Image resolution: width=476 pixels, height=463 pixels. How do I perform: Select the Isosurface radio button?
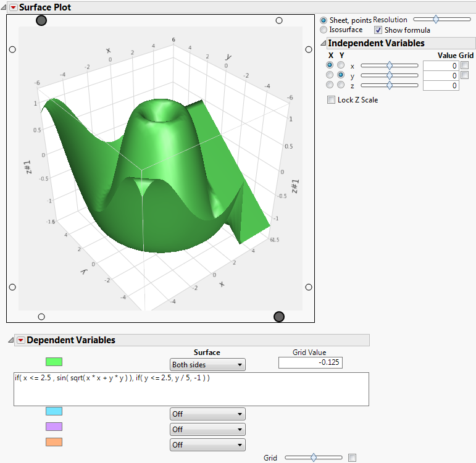click(x=324, y=30)
